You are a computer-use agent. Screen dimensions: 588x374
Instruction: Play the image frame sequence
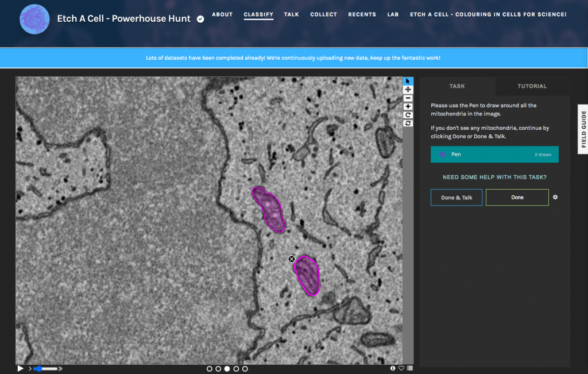tap(20, 368)
